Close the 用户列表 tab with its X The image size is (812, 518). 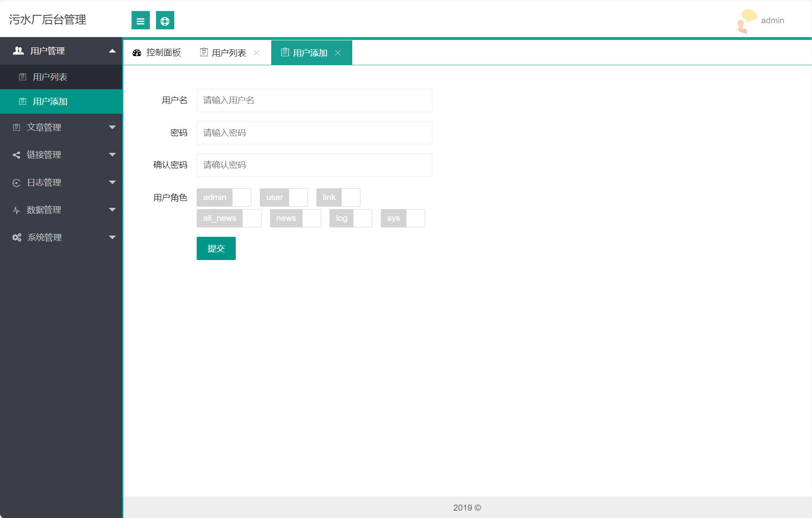pos(257,53)
